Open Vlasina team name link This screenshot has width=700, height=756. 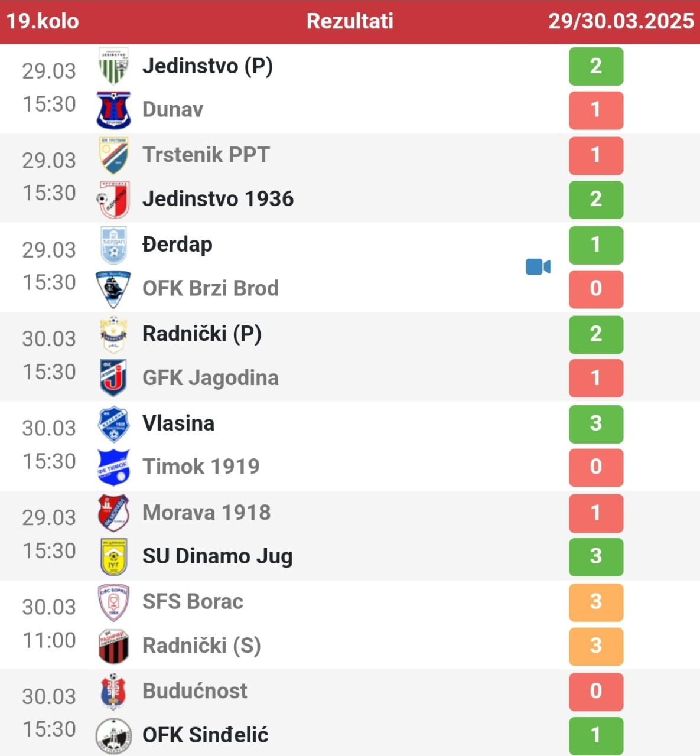coord(178,423)
